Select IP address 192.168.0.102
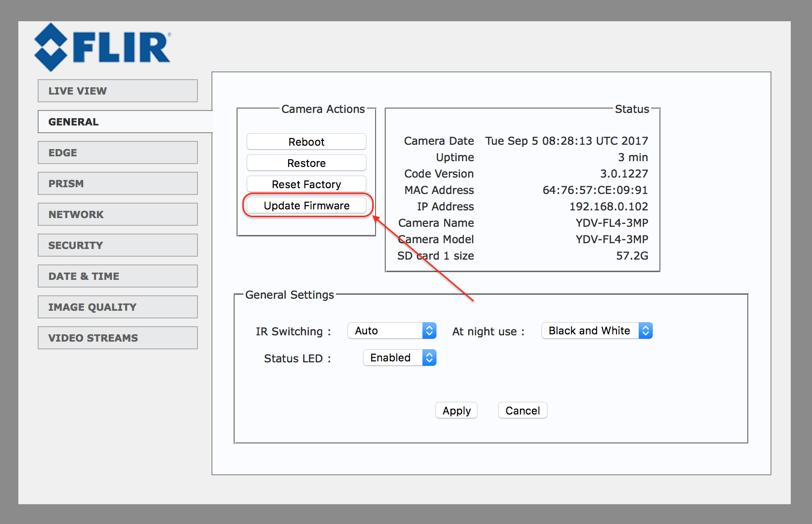The height and width of the screenshot is (524, 812). point(609,207)
